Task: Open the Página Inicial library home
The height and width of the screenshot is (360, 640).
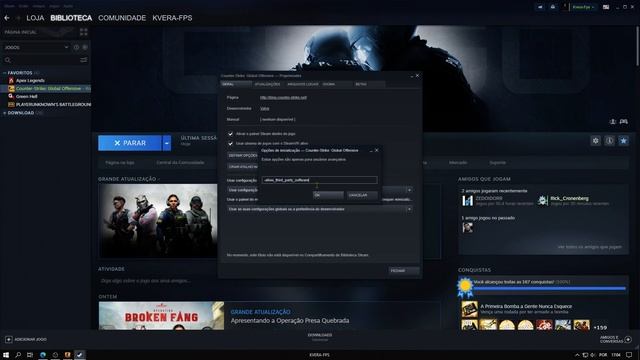Action: 20,32
